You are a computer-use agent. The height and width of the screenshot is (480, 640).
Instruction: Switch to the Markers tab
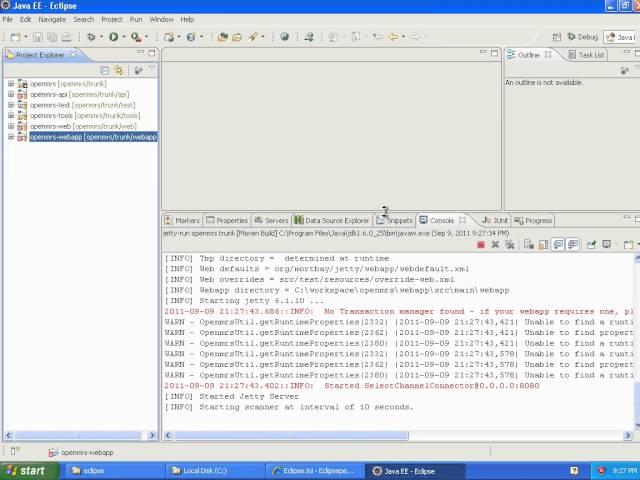coord(182,220)
